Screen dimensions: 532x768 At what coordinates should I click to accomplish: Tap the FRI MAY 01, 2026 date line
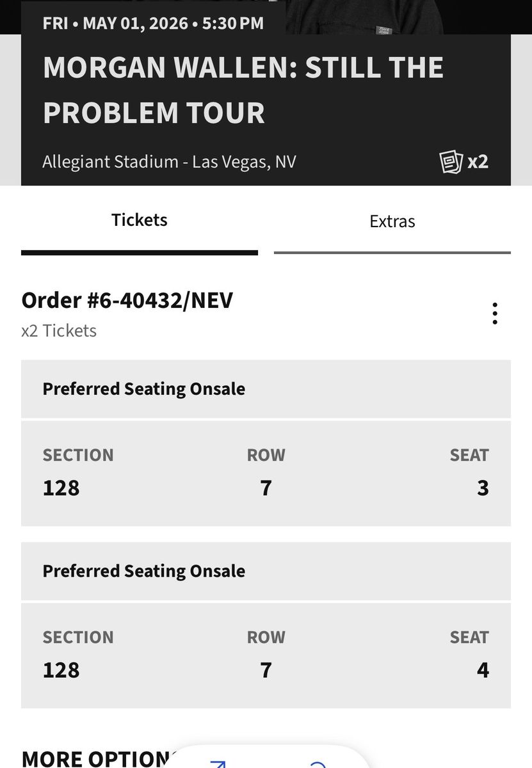(x=153, y=24)
